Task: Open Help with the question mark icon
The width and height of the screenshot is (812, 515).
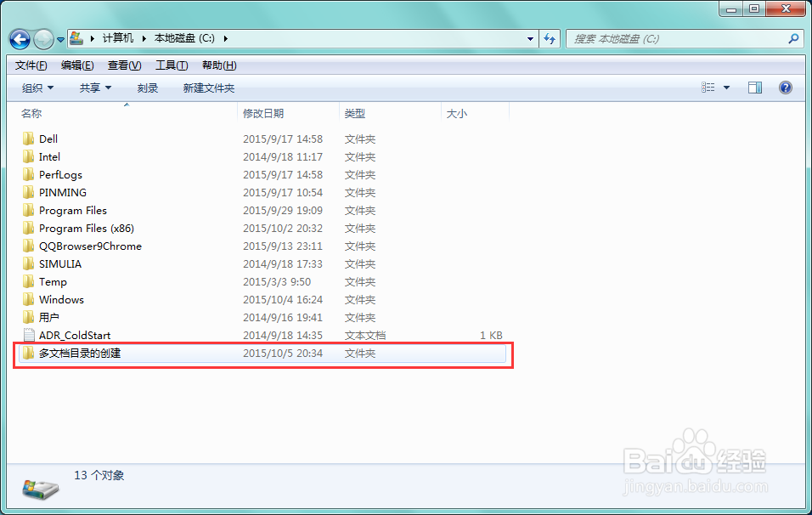Action: (786, 88)
